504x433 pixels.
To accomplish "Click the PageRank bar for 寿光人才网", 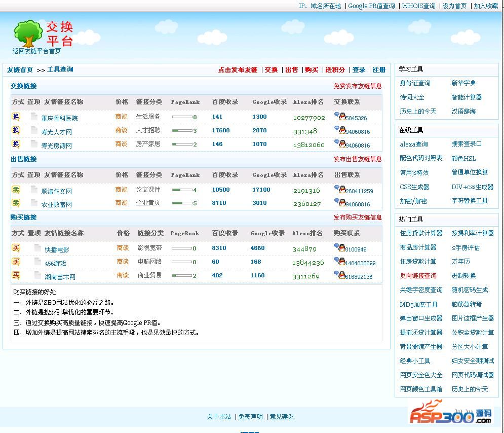I will tap(182, 131).
